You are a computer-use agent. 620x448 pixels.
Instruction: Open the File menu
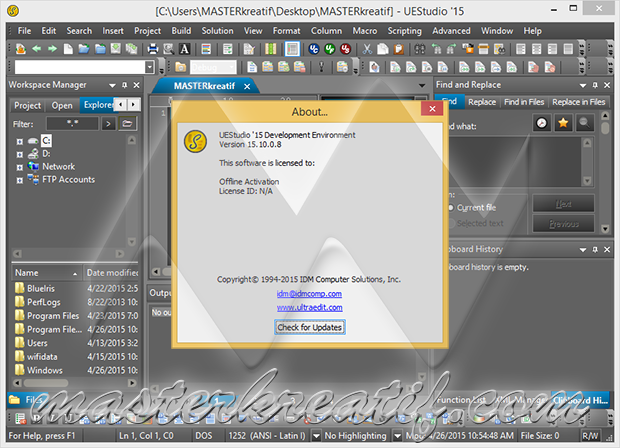(24, 31)
